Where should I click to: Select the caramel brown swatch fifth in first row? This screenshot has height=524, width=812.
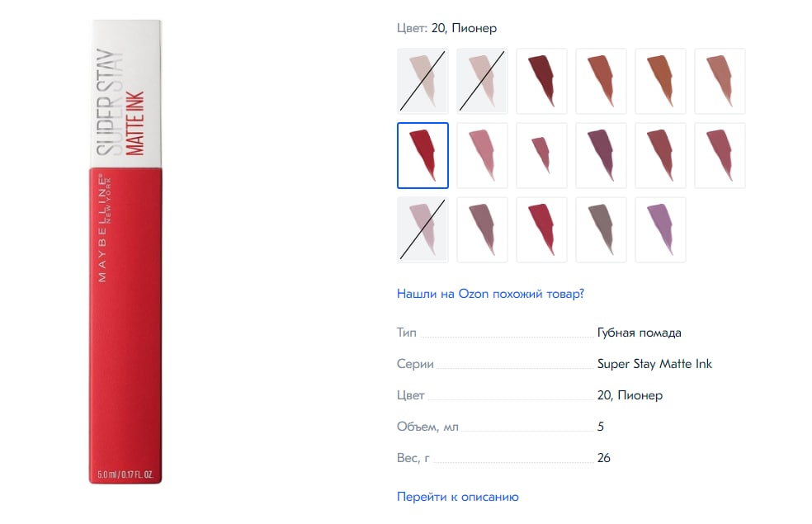point(660,82)
